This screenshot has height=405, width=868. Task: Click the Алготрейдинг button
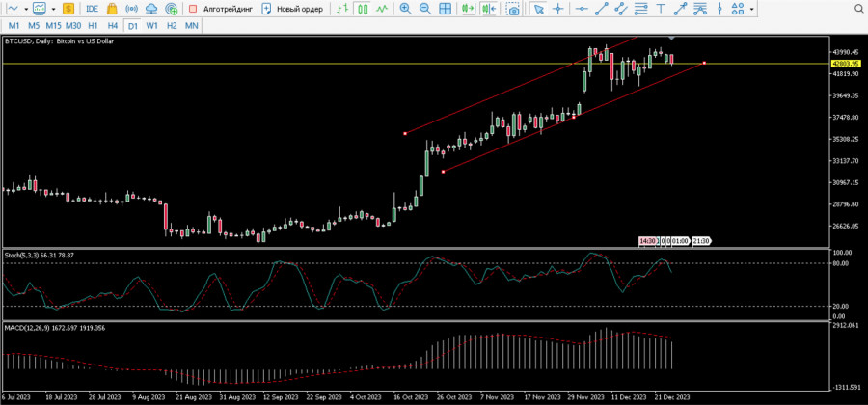(220, 9)
